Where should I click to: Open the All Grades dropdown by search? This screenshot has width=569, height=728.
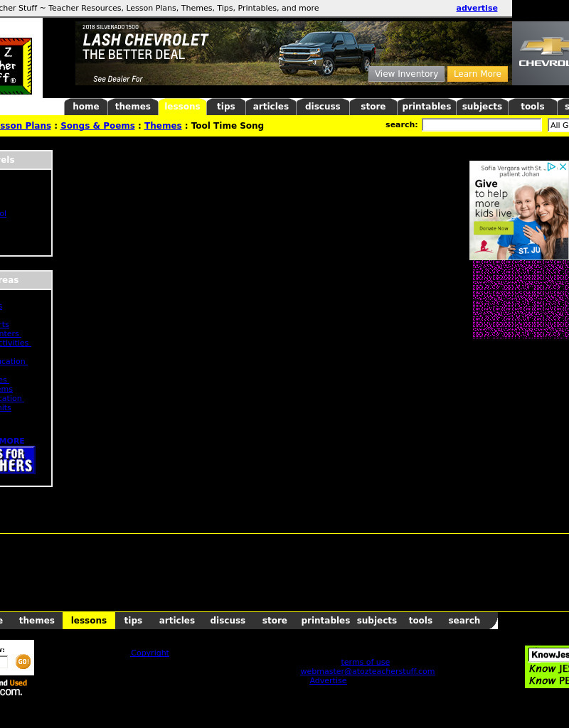click(558, 125)
